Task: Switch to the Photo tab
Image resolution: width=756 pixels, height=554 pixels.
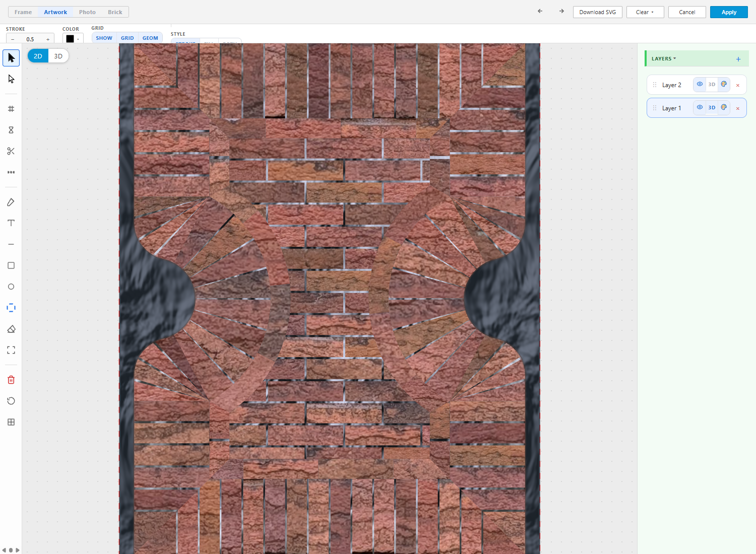Action: pyautogui.click(x=87, y=12)
